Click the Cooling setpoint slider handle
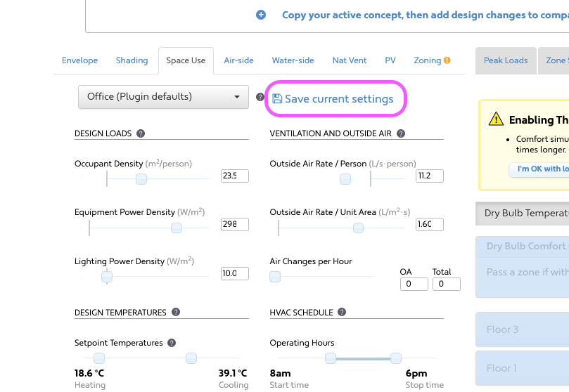569x392 pixels. pos(191,358)
